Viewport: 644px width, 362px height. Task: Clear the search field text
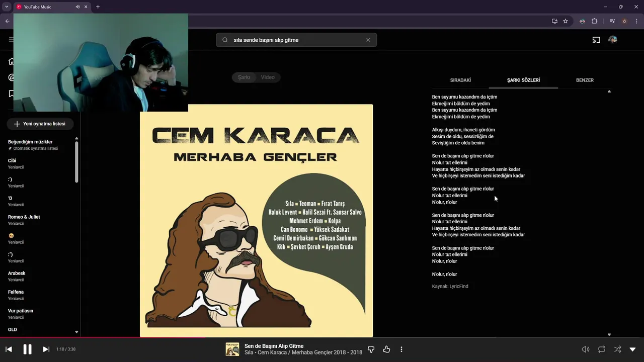coord(368,40)
